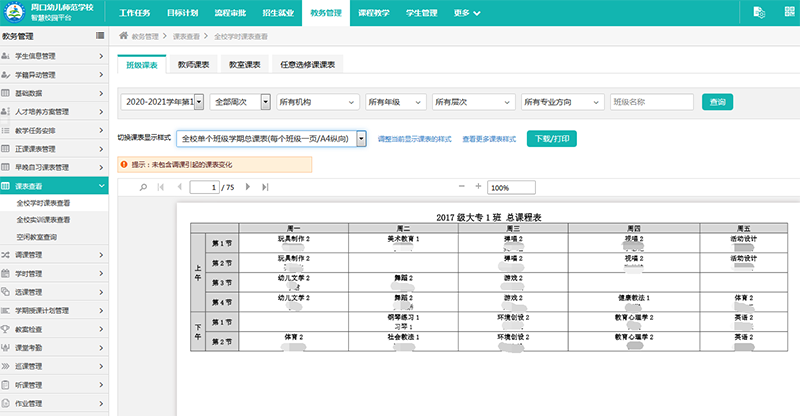Screen dimensions: 800x416
Task: Click the 下载/打印 button
Action: click(552, 139)
